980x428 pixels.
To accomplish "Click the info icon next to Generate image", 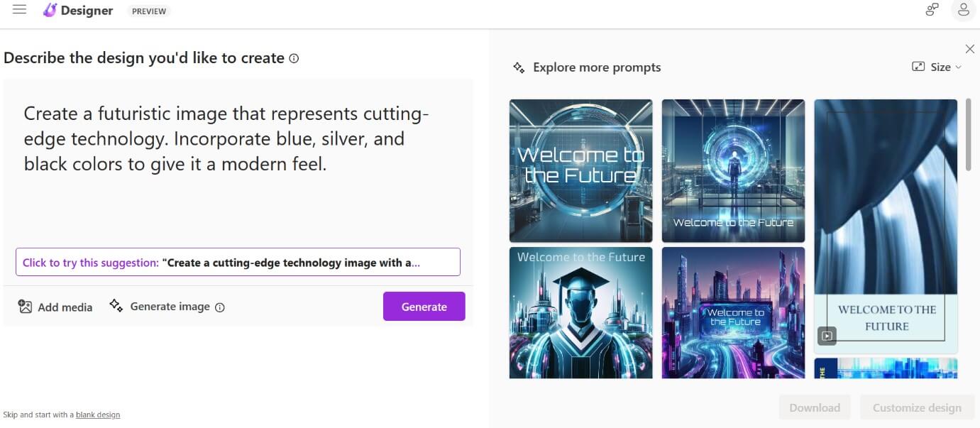I will tap(220, 307).
